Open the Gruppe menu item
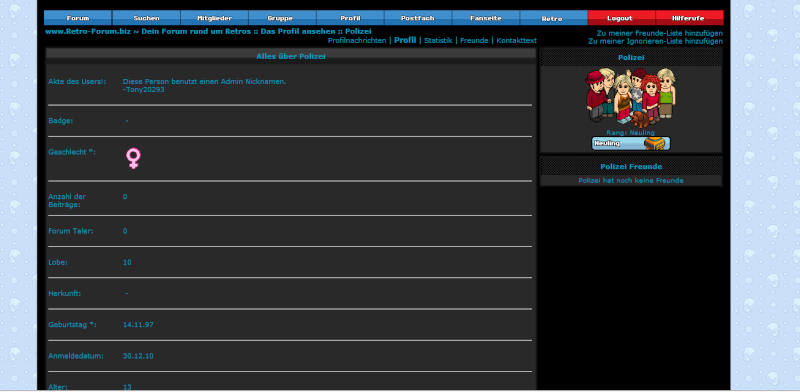800x392 pixels. [x=282, y=18]
